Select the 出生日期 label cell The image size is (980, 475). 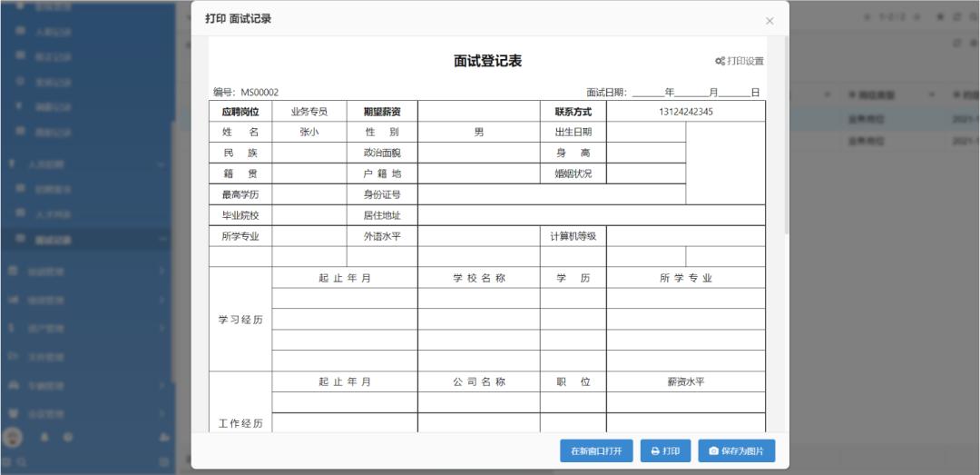coord(573,132)
